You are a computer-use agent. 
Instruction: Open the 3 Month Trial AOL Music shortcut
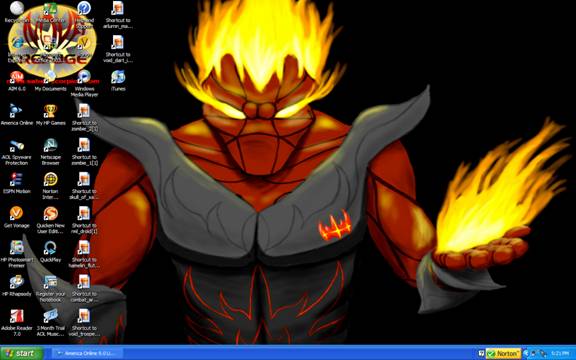click(50, 316)
